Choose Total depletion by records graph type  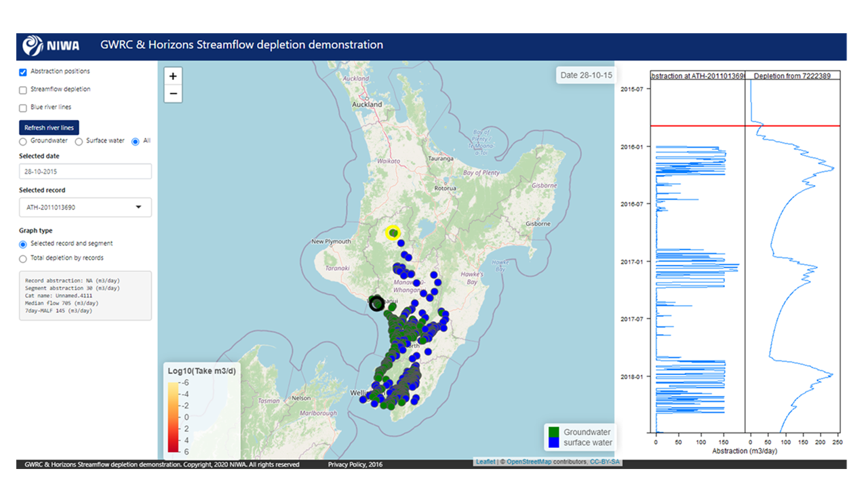pyautogui.click(x=23, y=259)
